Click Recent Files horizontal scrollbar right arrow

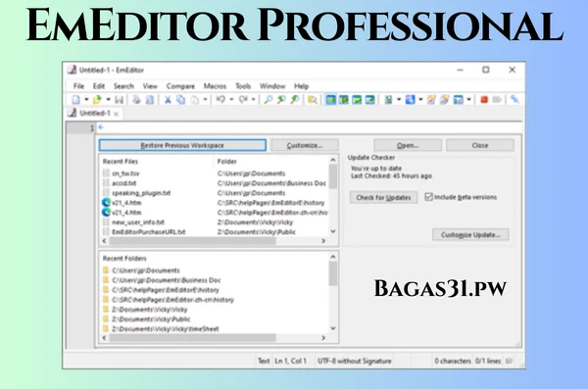[x=323, y=241]
